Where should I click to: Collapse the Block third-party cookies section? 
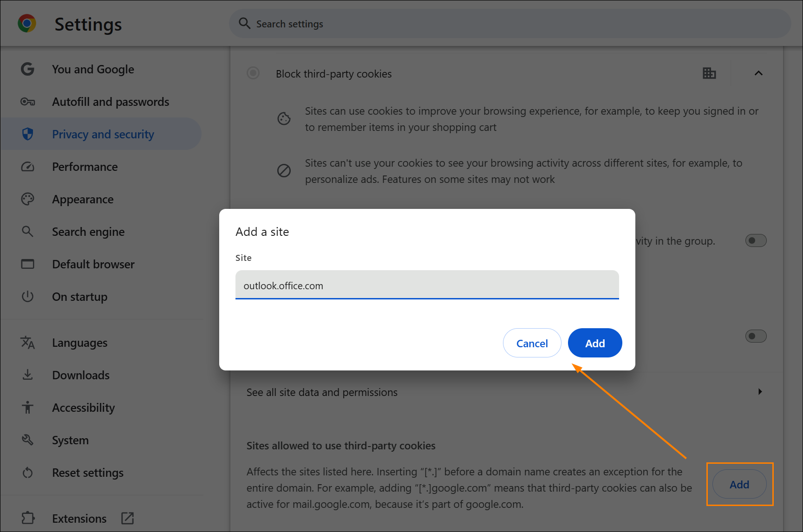[x=758, y=73]
